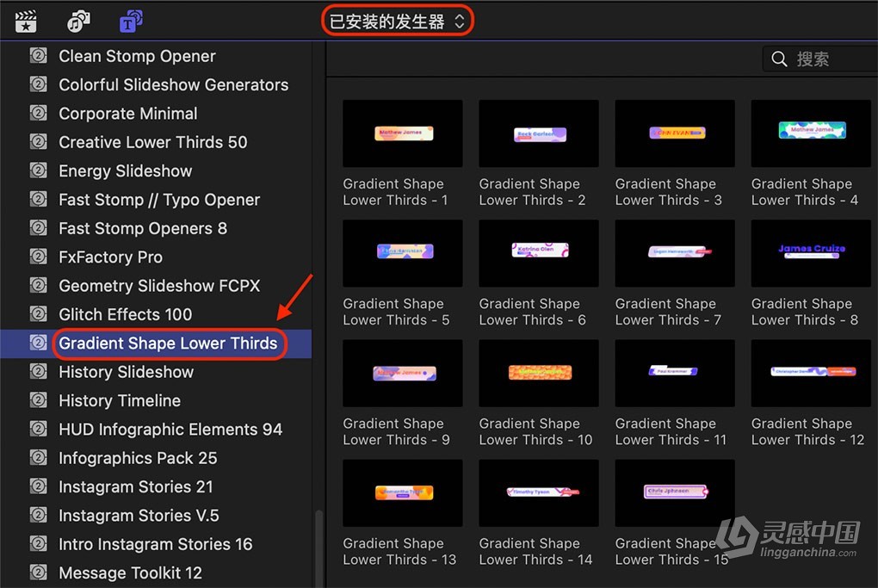Select Fast Stomp Openers 8
This screenshot has height=588, width=878.
click(x=143, y=228)
